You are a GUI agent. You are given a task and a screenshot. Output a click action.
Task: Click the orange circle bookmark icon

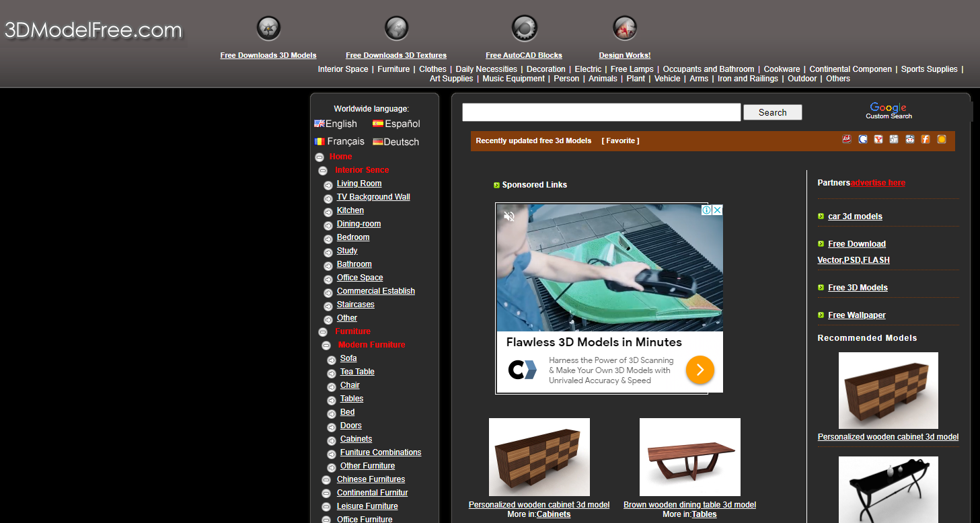click(x=942, y=139)
